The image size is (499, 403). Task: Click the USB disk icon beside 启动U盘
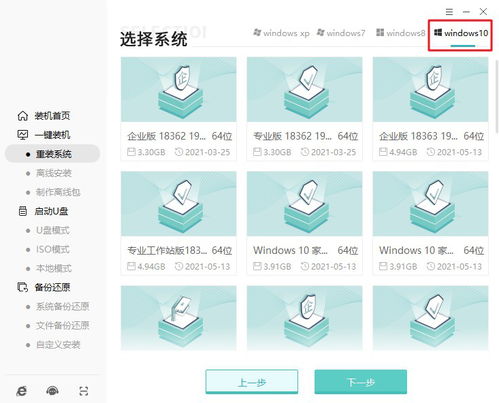click(x=23, y=211)
